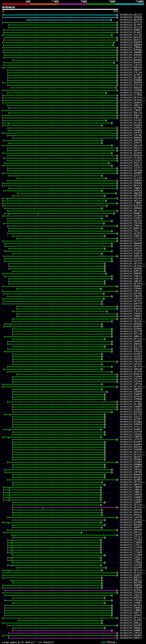The height and width of the screenshot is (644, 146).
Task: Select the UniRef100_B6FVA3 hit label
Action: tap(131, 67)
